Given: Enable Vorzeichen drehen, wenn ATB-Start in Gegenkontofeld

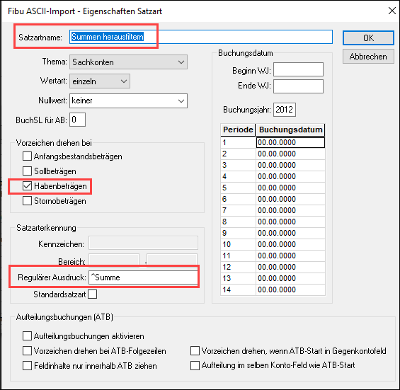Looking at the screenshot, I should 195,351.
